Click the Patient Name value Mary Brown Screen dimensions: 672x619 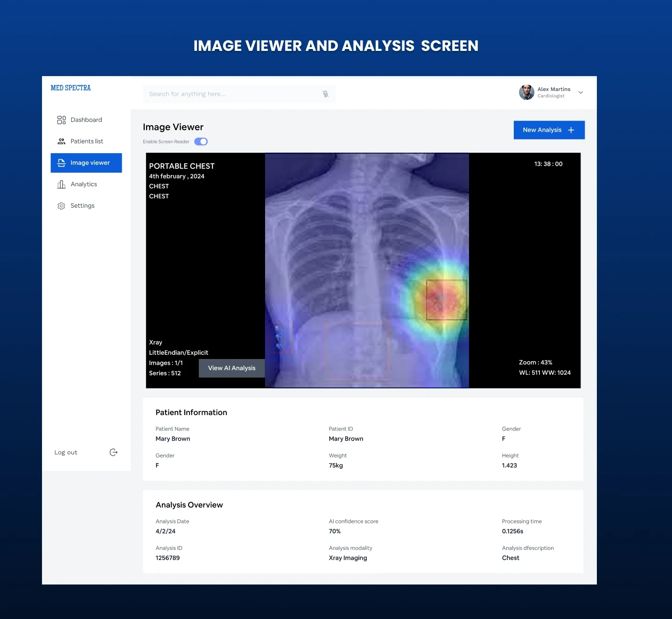click(173, 439)
